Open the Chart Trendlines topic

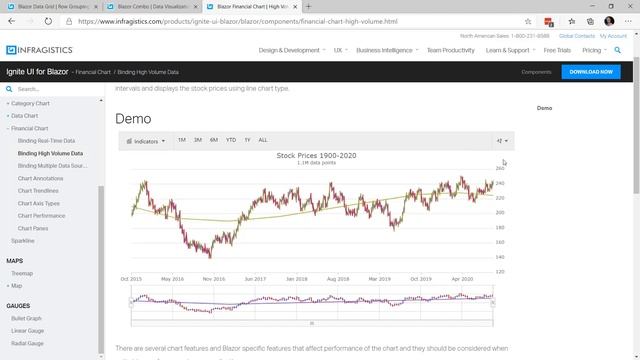click(x=38, y=191)
